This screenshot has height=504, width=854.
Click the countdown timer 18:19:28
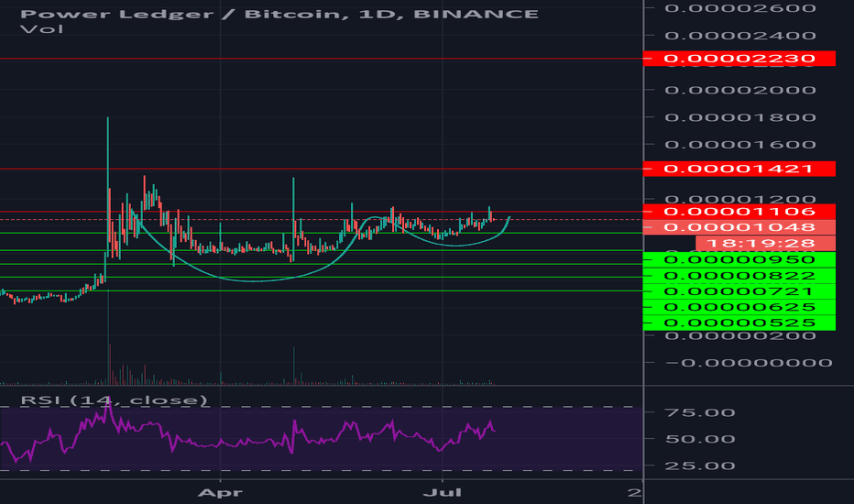pos(765,243)
